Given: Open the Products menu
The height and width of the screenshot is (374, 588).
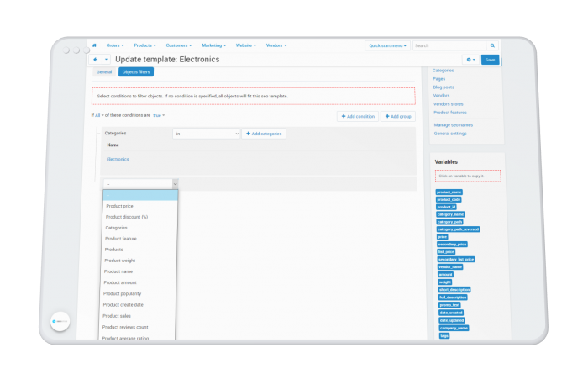Looking at the screenshot, I should (144, 45).
